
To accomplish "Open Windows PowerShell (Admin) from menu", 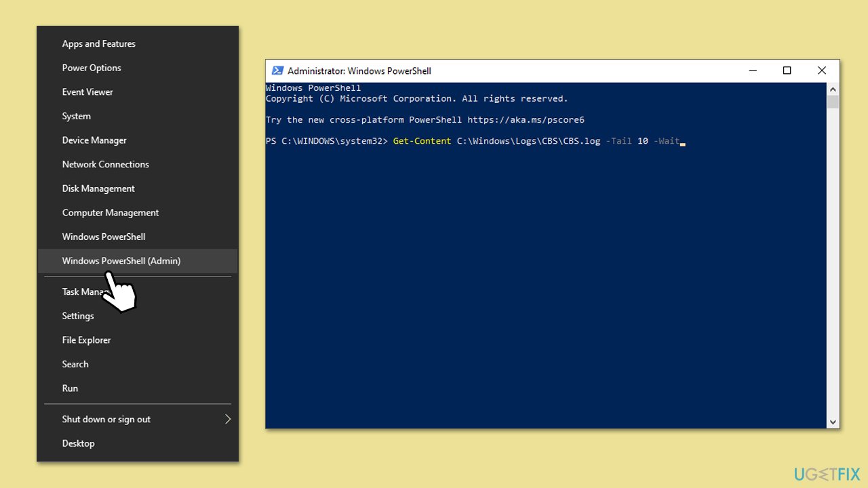I will 121,261.
